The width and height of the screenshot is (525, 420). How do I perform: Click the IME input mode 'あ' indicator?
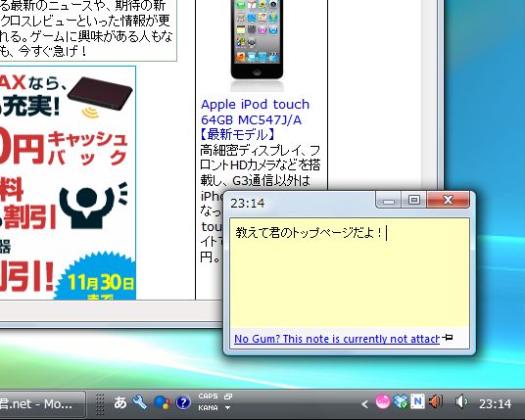point(120,402)
